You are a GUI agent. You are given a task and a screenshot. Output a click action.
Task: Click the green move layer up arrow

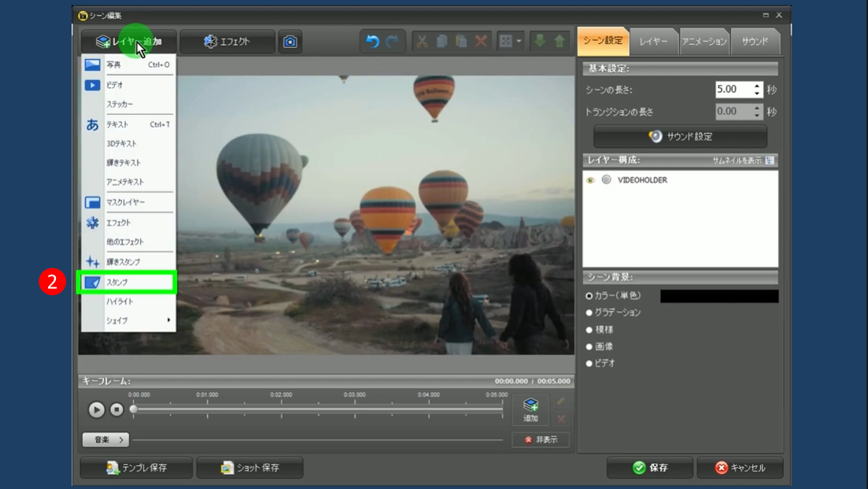tap(560, 42)
